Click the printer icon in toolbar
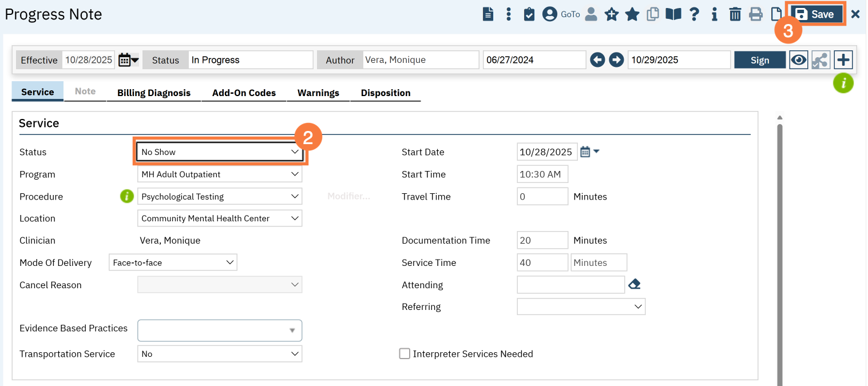 756,14
